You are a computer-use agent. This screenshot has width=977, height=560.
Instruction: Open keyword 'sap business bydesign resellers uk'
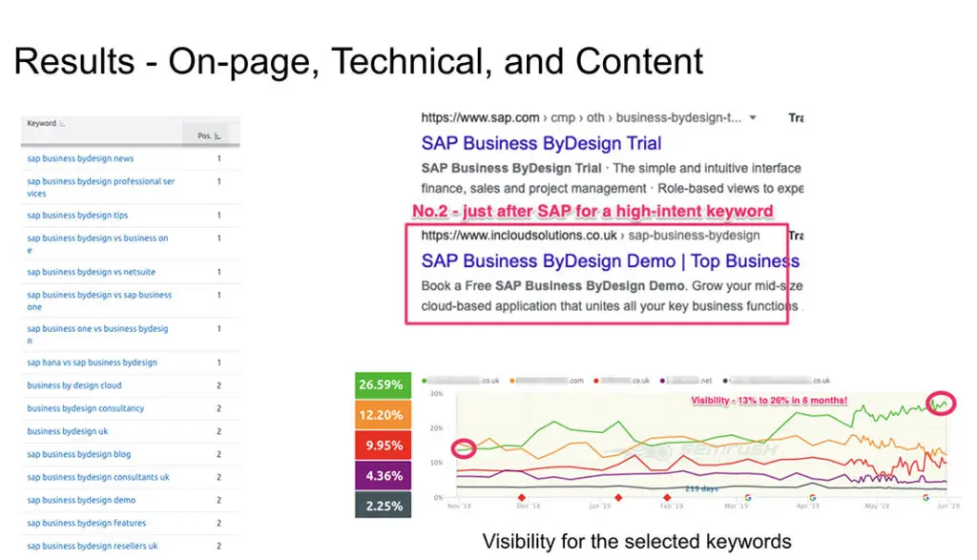pos(93,547)
